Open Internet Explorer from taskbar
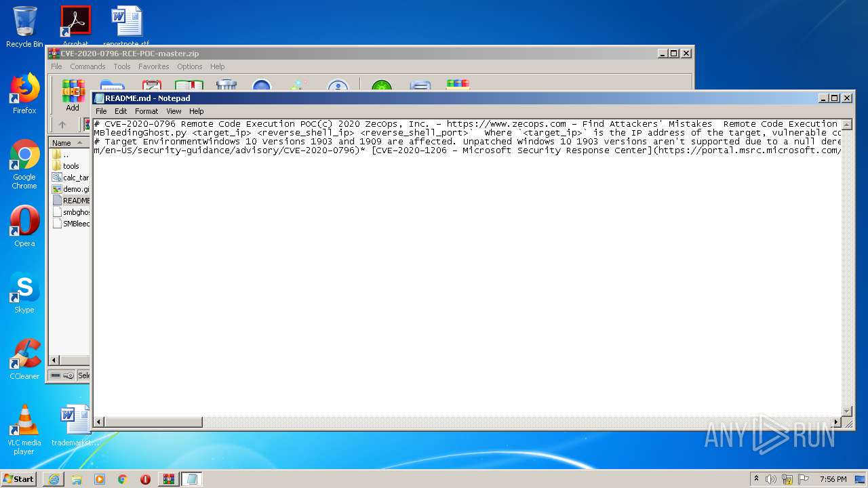 click(x=54, y=479)
